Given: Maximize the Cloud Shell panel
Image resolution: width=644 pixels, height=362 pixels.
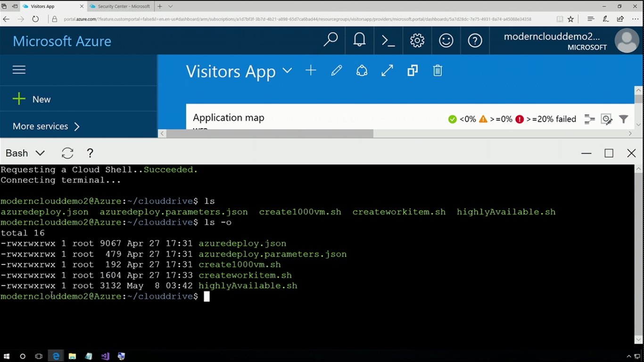Looking at the screenshot, I should 609,153.
